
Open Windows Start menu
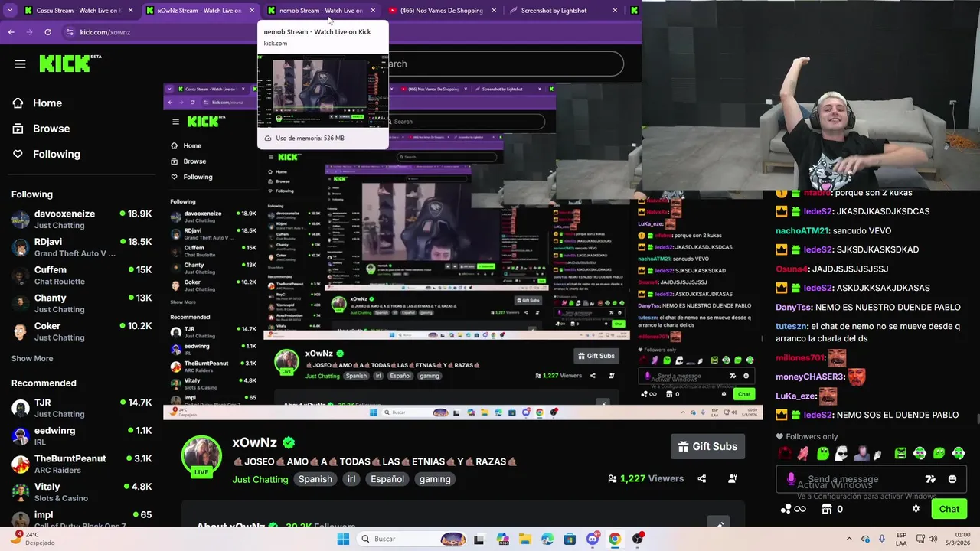[343, 539]
